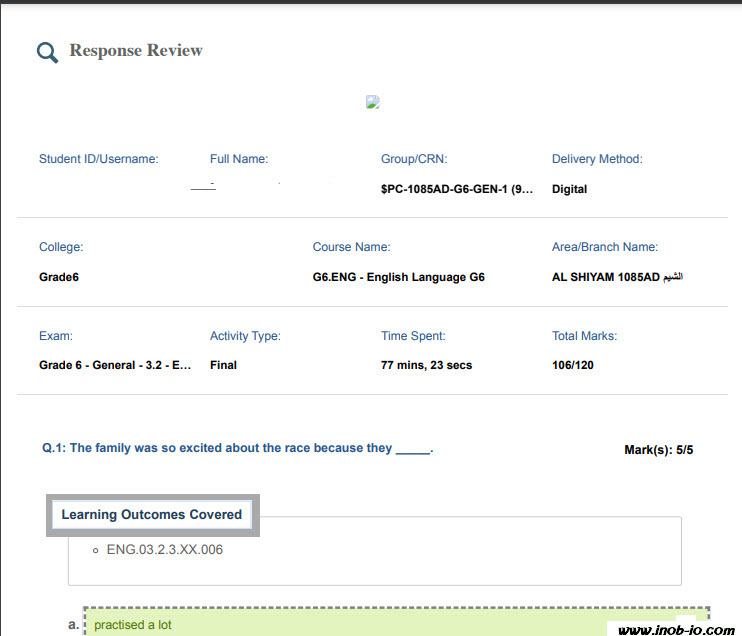Screen dimensions: 742x636
Task: Click the www.inob-io.com watermark link
Action: click(676, 629)
